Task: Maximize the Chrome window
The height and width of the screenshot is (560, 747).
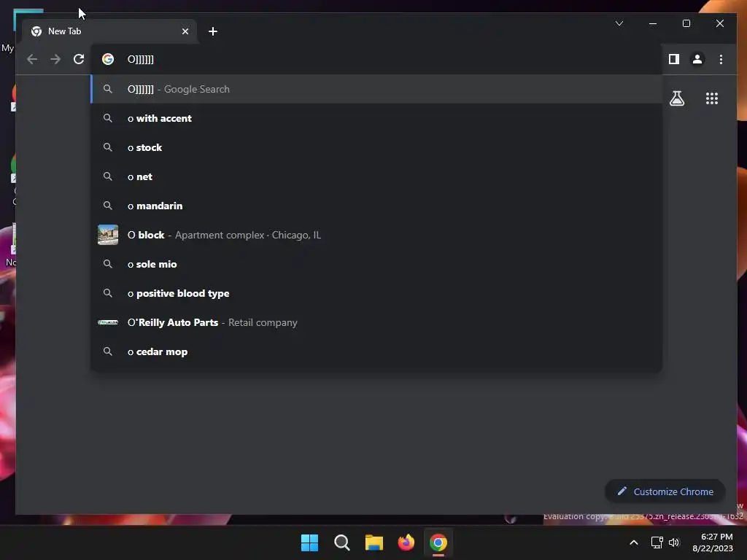Action: [x=686, y=23]
